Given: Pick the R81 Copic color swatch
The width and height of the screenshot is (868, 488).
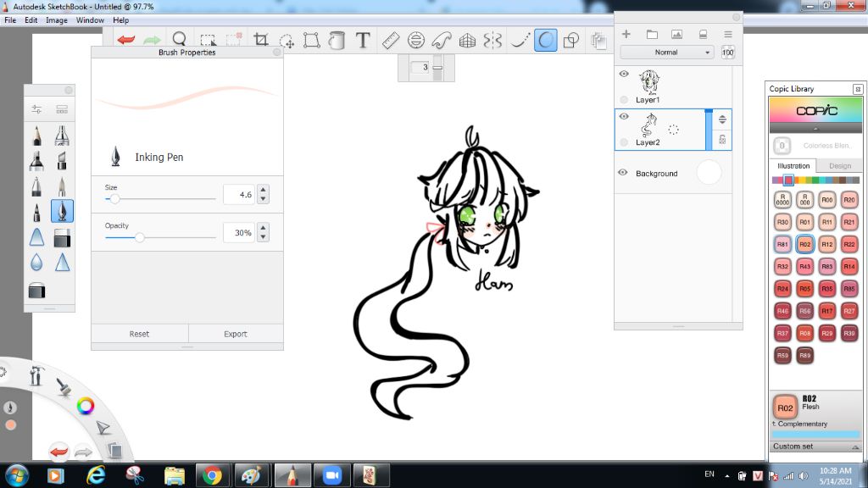Looking at the screenshot, I should 782,244.
